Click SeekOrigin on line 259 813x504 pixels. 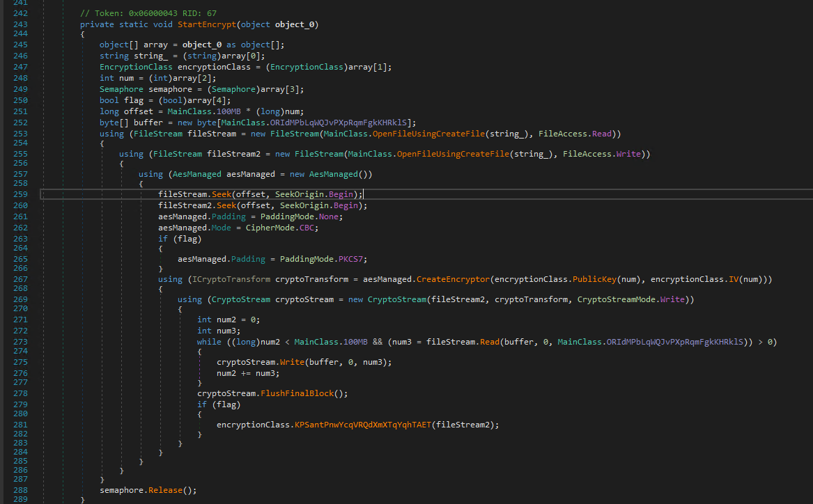(x=300, y=195)
